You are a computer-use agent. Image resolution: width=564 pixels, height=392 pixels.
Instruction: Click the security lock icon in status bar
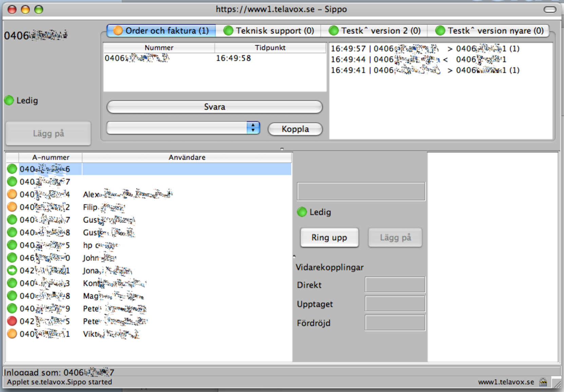[x=543, y=382]
